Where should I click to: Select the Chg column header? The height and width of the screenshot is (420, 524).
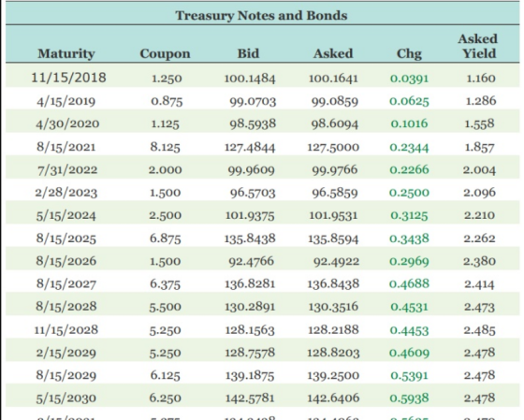(x=409, y=54)
